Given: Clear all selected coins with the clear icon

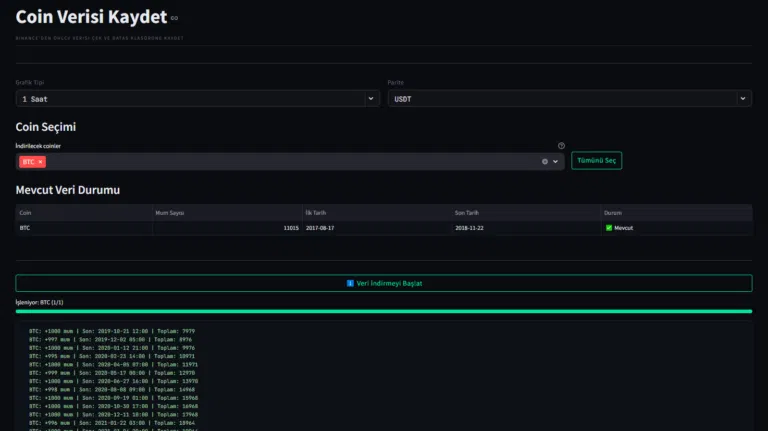Looking at the screenshot, I should pyautogui.click(x=545, y=161).
